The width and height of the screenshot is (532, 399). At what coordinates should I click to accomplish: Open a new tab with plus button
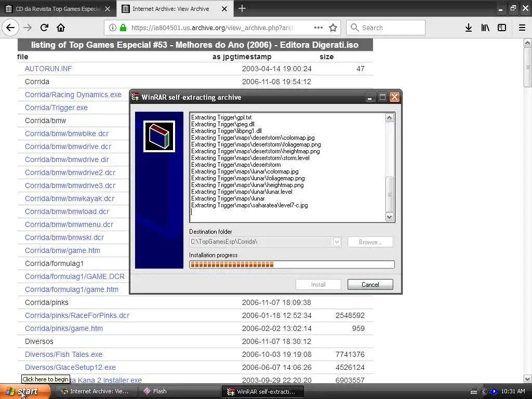(x=242, y=8)
